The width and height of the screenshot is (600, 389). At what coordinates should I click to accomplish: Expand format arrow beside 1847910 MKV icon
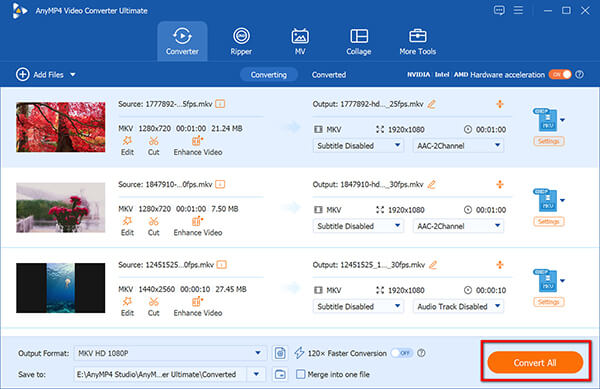pos(562,200)
